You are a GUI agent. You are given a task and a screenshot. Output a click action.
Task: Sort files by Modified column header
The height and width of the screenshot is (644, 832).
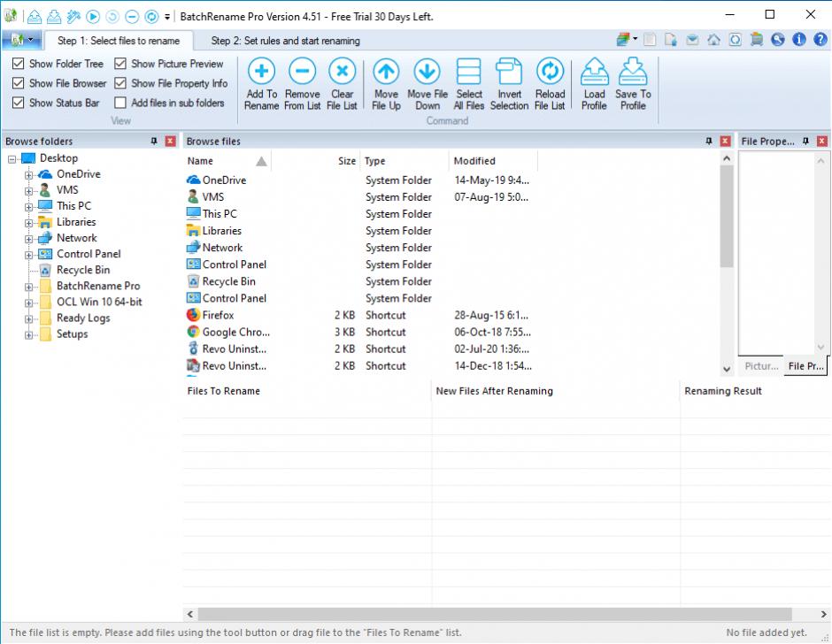coord(493,161)
